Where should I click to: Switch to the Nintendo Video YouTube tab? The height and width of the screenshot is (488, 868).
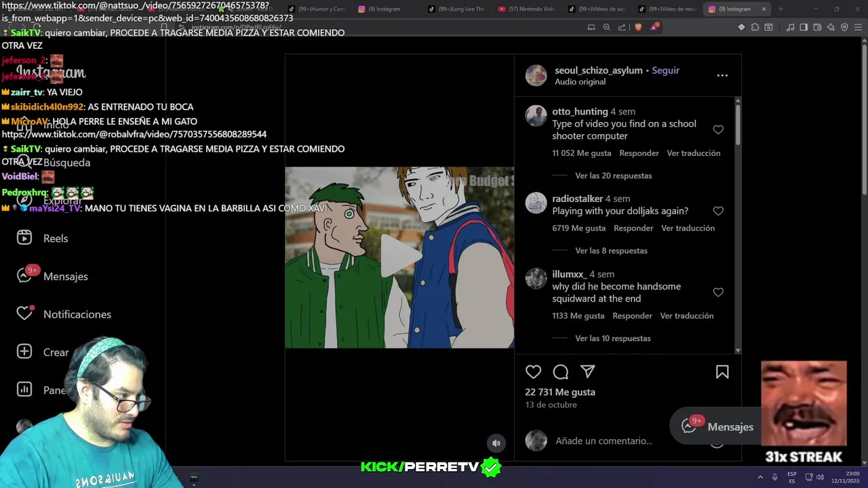(526, 9)
